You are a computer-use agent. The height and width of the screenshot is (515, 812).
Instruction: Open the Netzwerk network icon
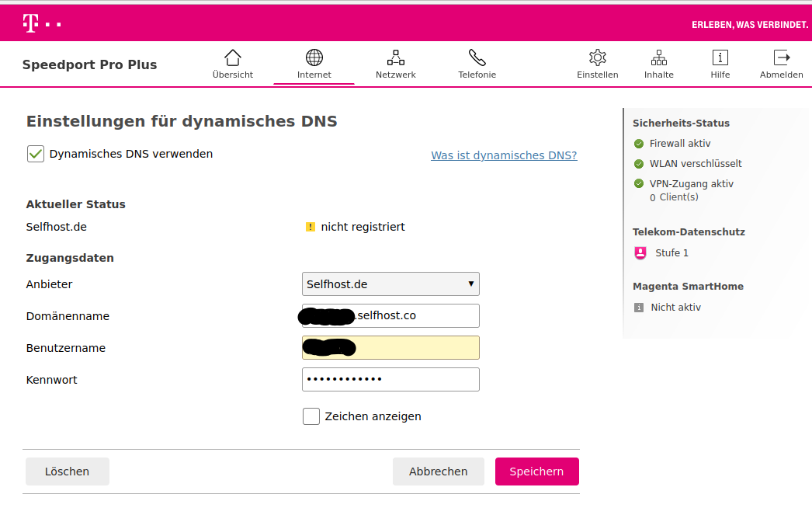pyautogui.click(x=396, y=57)
